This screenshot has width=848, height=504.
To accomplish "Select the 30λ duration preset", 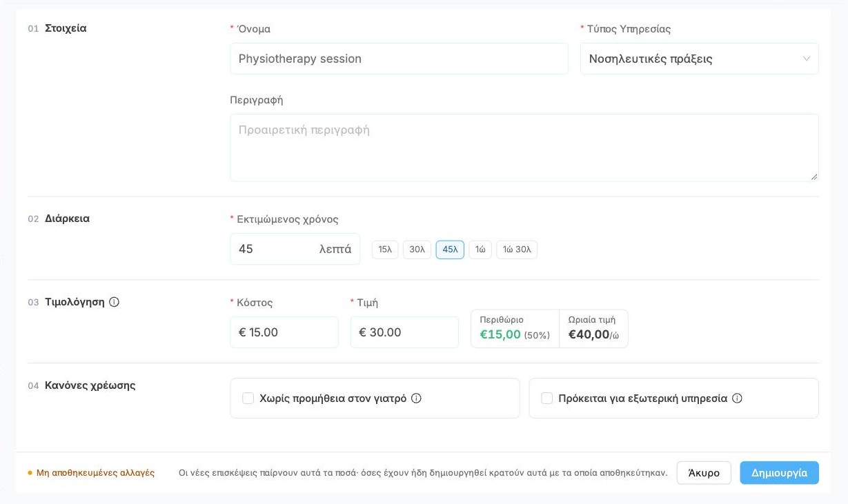I will [417, 250].
